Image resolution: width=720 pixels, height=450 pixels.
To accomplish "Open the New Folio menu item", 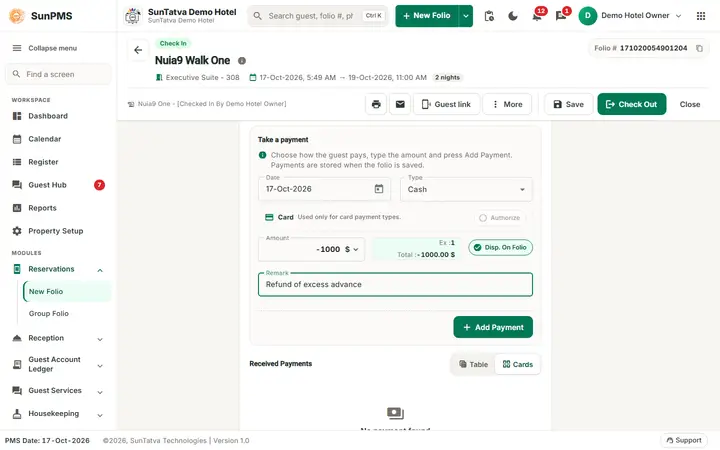I will pyautogui.click(x=67, y=292).
